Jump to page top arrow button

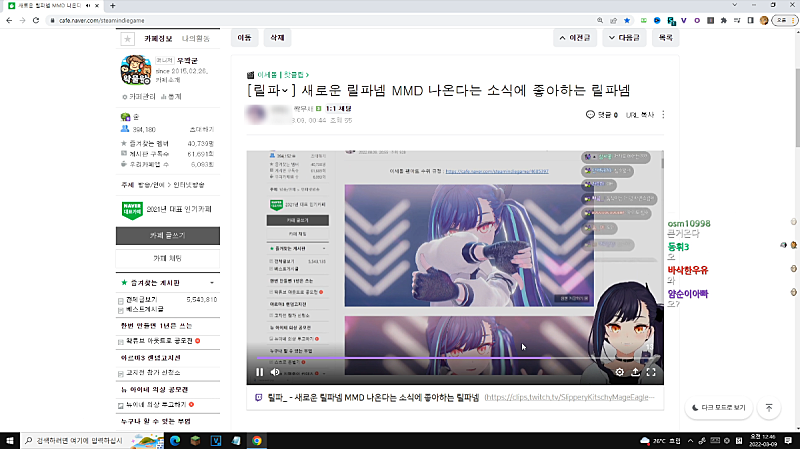pyautogui.click(x=769, y=408)
